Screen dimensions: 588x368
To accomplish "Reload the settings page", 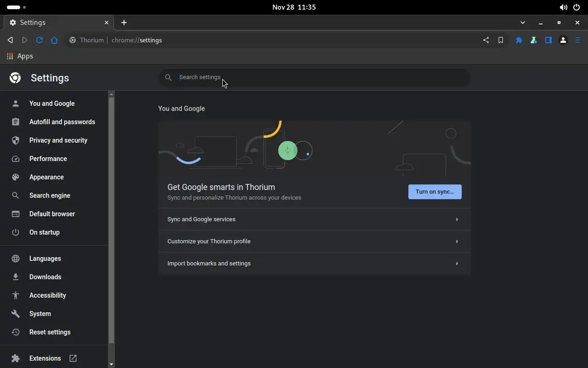I will click(x=40, y=40).
